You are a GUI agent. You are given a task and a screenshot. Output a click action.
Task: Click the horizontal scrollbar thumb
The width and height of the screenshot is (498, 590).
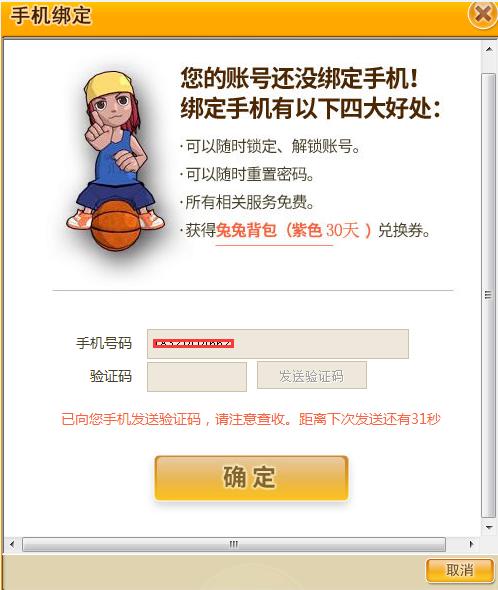pos(234,544)
